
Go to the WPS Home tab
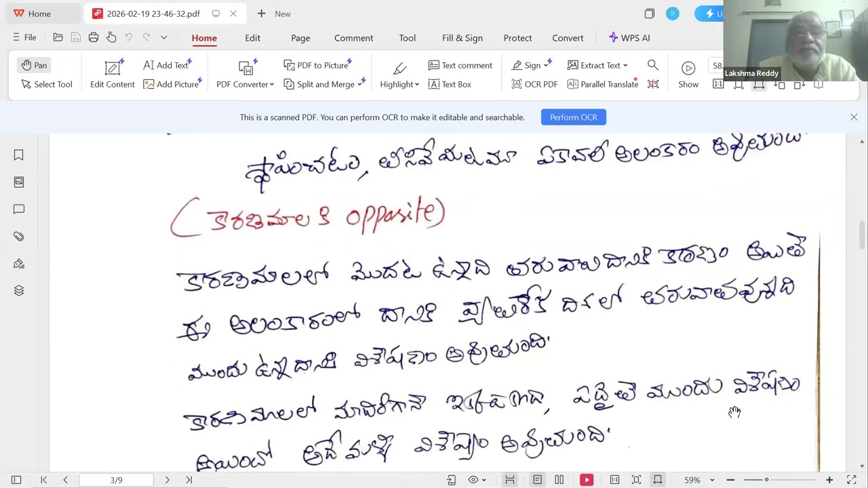[32, 14]
